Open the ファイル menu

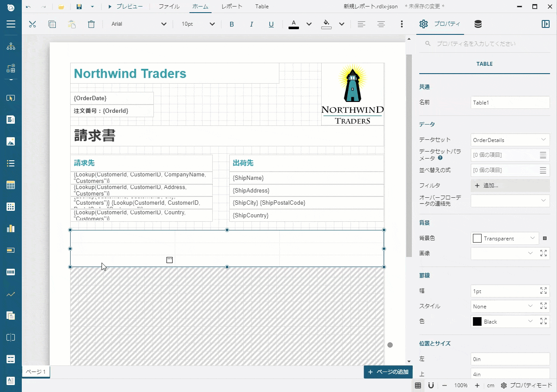tap(169, 6)
